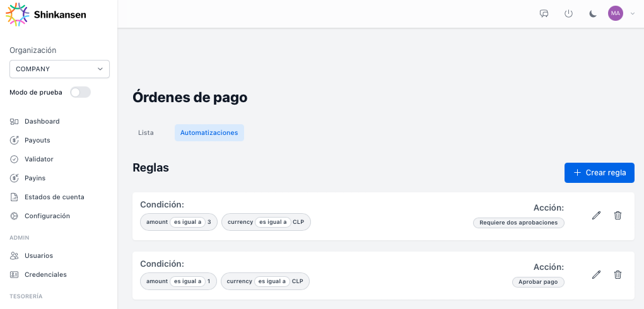Screen dimensions: 644x309
Task: Click the Estados de cuenta document icon
Action: [15, 197]
